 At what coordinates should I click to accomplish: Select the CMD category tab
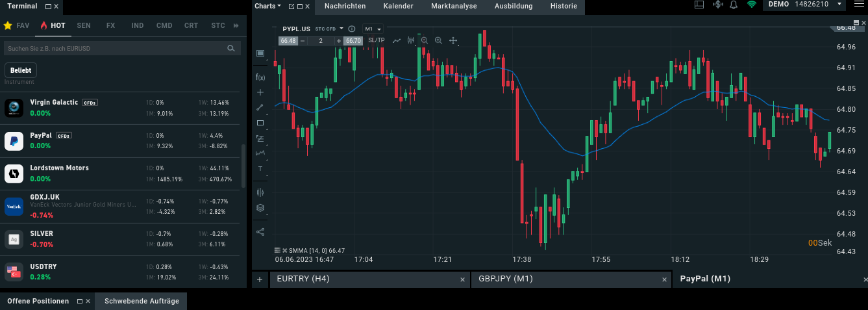tap(164, 25)
